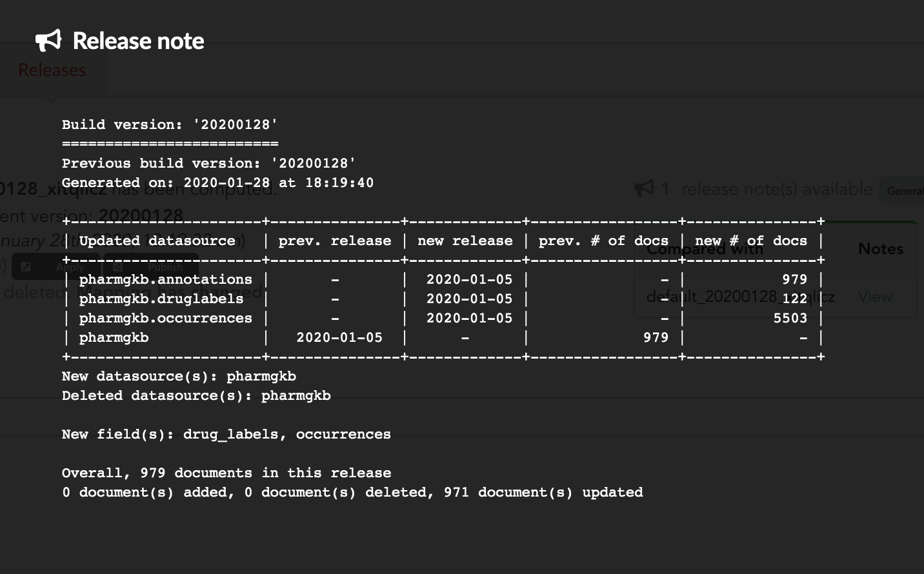Click the New field(s) drug_labels line
The height and width of the screenshot is (574, 924).
point(226,434)
